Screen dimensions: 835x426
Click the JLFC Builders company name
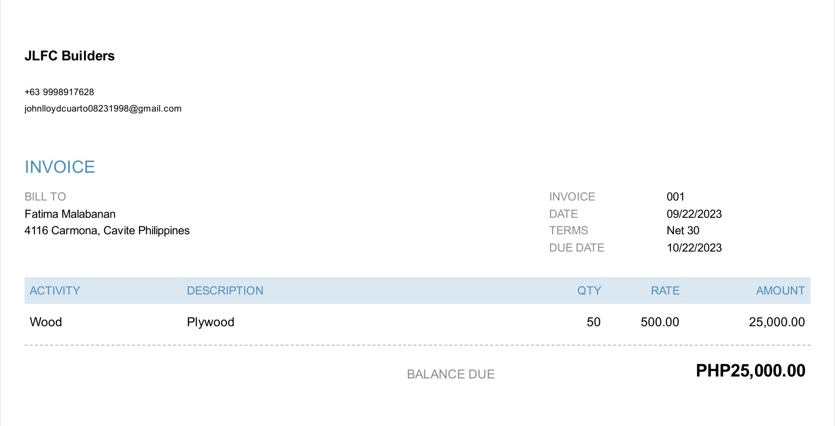click(x=69, y=56)
